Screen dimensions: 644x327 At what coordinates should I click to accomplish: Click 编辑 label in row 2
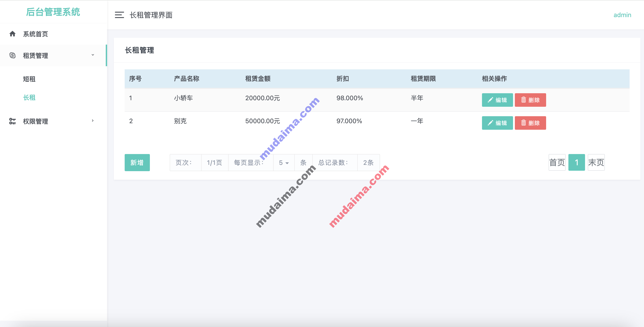pyautogui.click(x=501, y=123)
